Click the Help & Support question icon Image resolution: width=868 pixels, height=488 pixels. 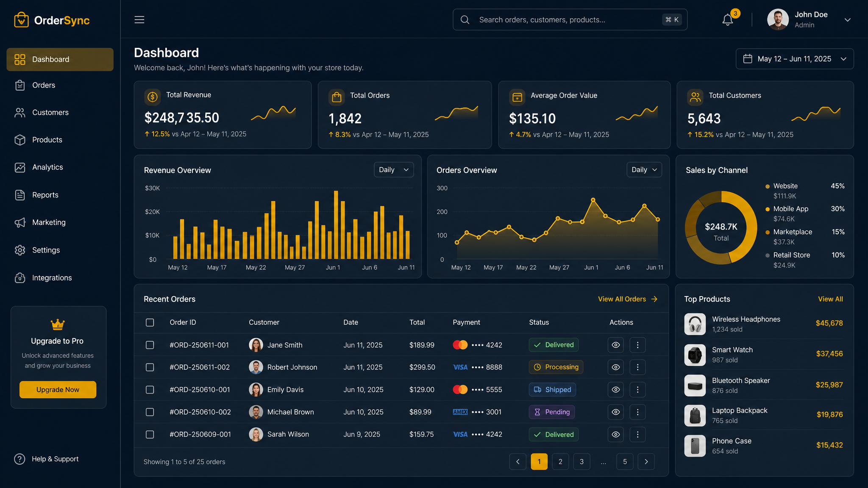pos(19,459)
